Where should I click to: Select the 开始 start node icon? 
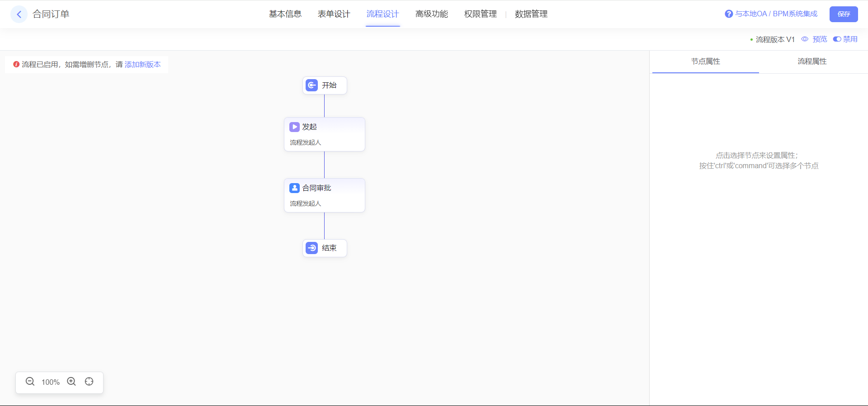click(311, 85)
